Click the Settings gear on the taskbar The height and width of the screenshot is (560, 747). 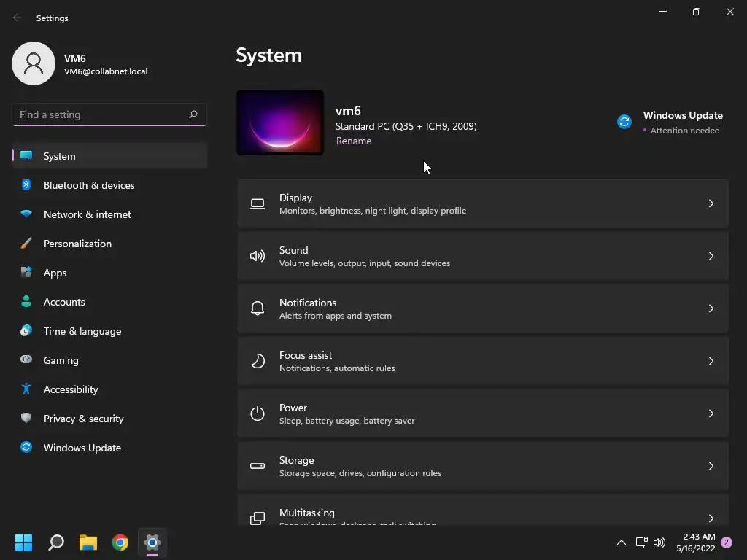tap(152, 542)
